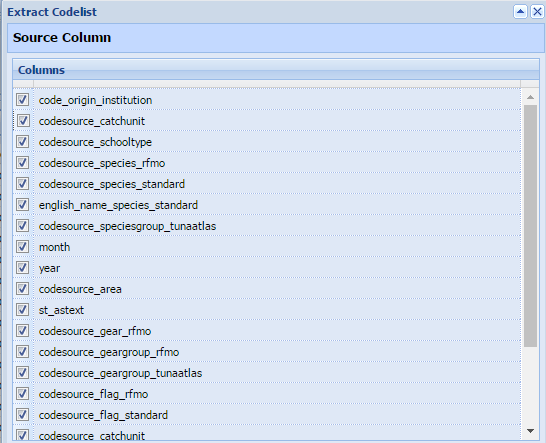This screenshot has width=546, height=443.
Task: Toggle the codesource_species_rfmo checkbox
Action: point(23,163)
